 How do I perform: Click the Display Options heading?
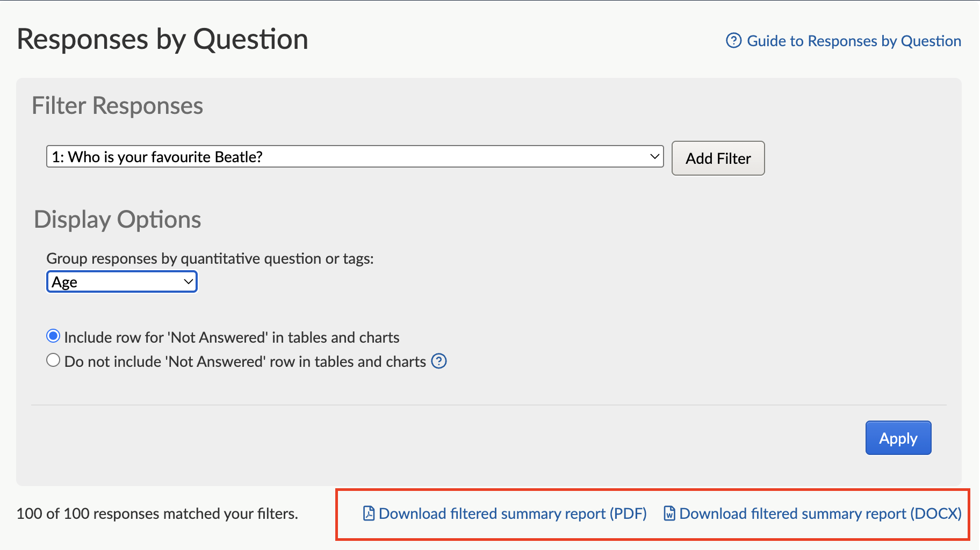tap(118, 220)
